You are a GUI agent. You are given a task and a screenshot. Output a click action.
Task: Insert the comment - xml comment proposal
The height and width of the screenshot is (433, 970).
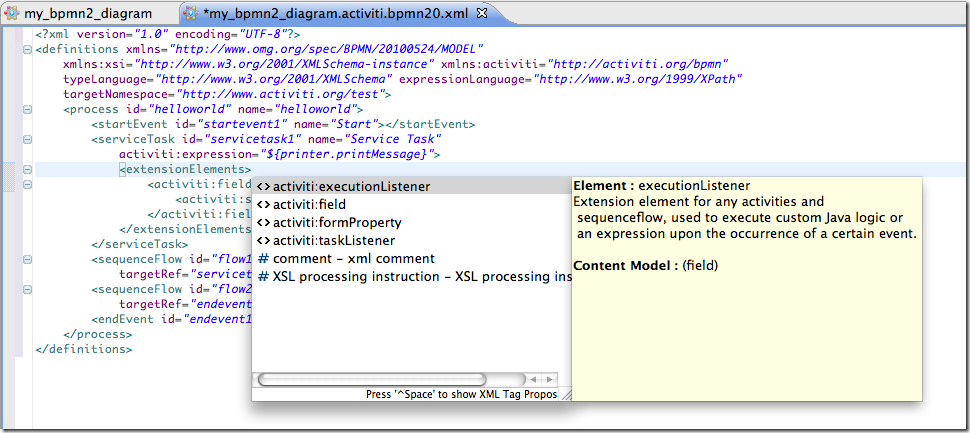(411, 259)
